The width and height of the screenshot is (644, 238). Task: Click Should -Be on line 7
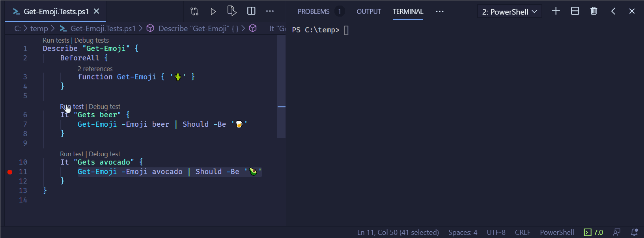point(204,124)
